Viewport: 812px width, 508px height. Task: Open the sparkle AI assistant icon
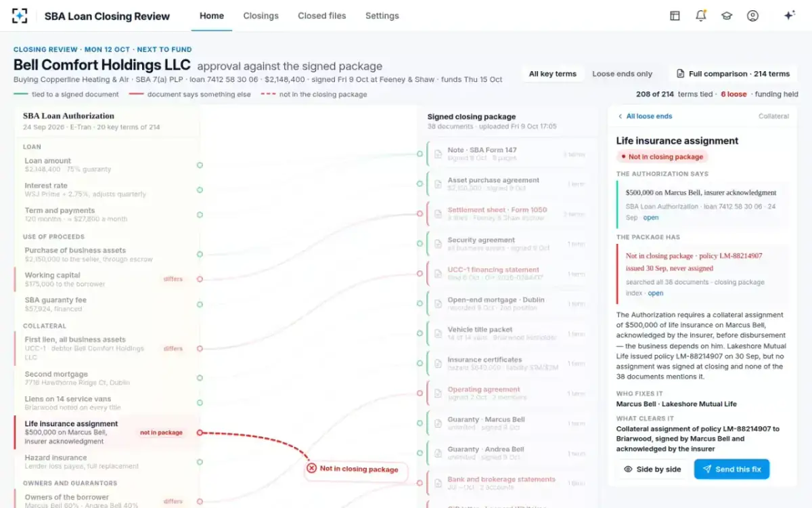789,16
